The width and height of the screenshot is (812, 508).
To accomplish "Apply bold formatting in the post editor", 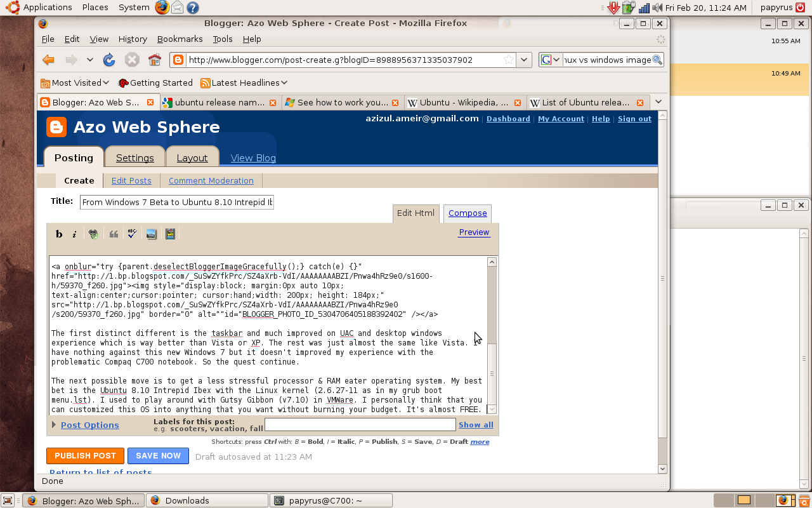I will pyautogui.click(x=59, y=234).
